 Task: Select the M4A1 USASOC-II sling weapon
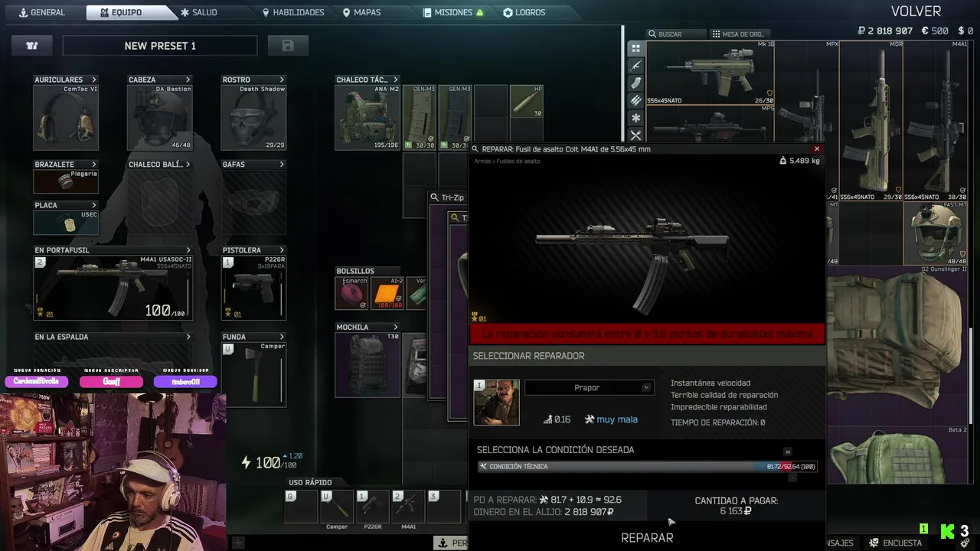point(113,288)
